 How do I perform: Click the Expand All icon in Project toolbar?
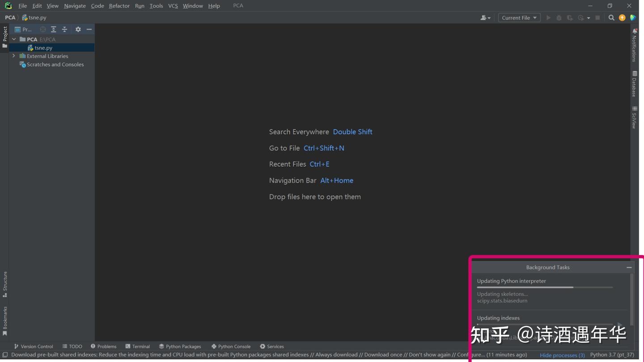(x=53, y=29)
